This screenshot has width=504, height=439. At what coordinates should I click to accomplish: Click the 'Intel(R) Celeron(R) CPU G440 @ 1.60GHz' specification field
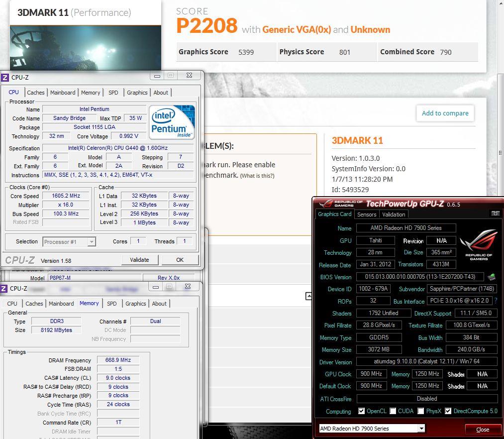[118, 148]
